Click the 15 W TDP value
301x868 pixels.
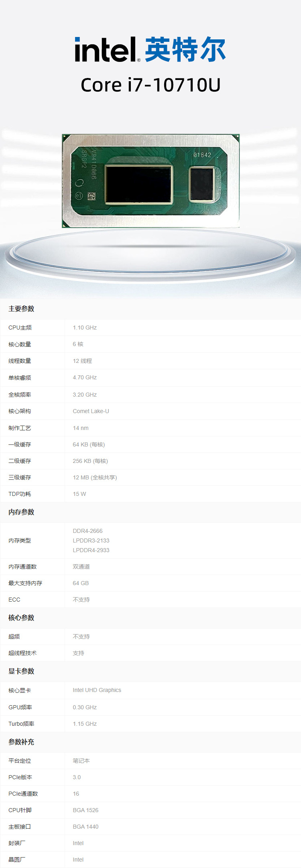pos(79,494)
